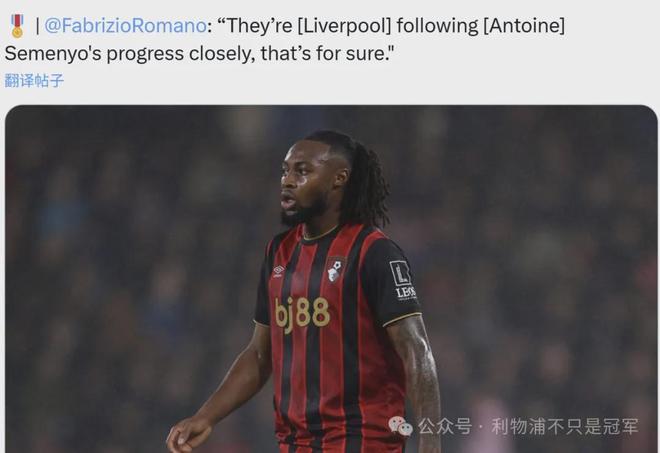The width and height of the screenshot is (660, 453).
Task: Click the 利物浦不只是冠军 watermark text
Action: pyautogui.click(x=564, y=426)
